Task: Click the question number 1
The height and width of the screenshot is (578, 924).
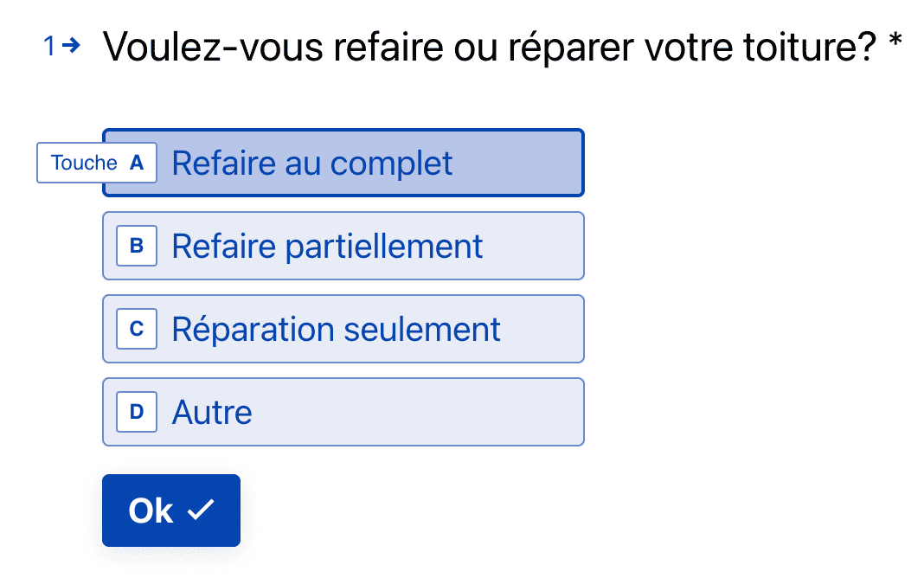Action: (x=50, y=47)
